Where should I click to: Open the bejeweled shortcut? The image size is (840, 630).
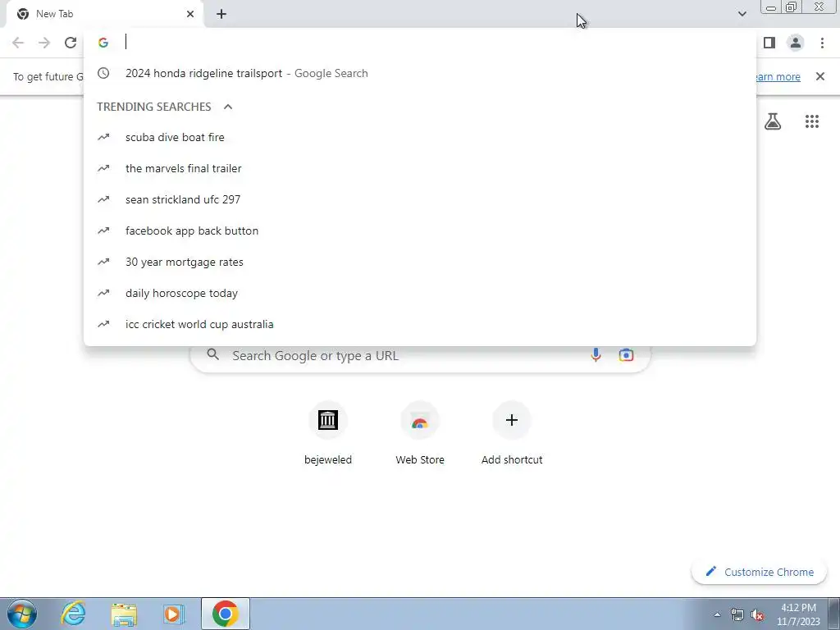[x=328, y=434]
